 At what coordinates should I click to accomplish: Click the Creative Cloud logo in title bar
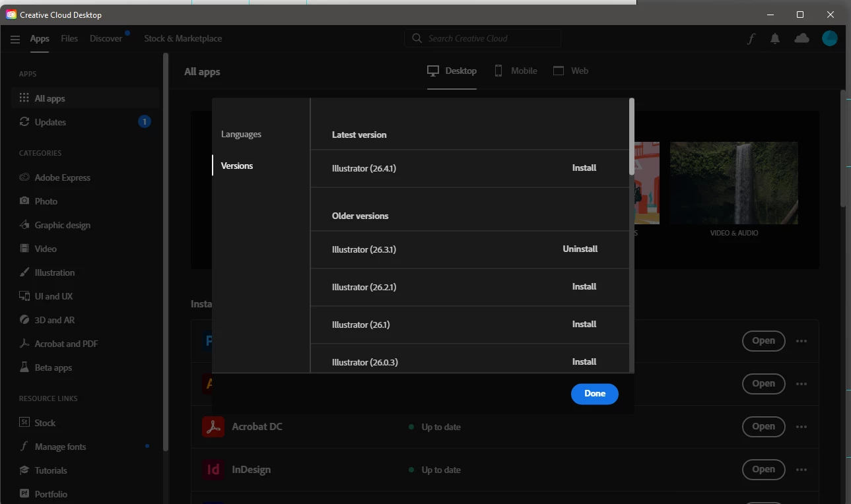pyautogui.click(x=11, y=15)
